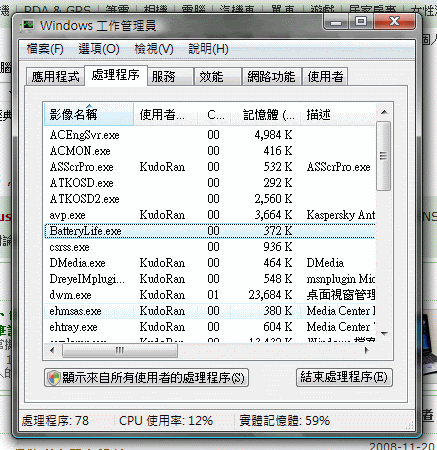Sort by CPU column header
The image size is (437, 450).
tap(214, 115)
